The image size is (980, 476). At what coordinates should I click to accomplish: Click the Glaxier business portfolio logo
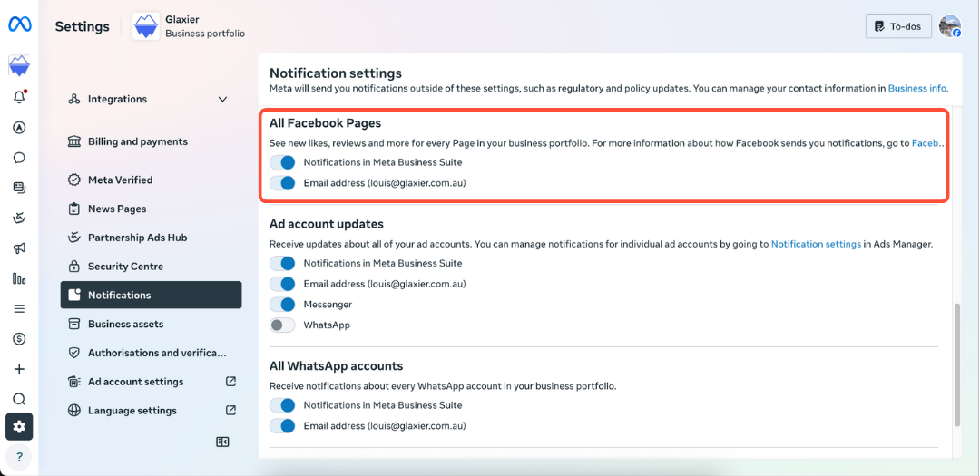click(x=145, y=25)
